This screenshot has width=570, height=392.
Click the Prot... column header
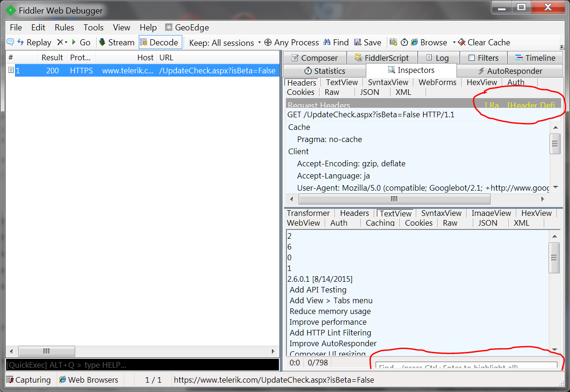(x=81, y=57)
